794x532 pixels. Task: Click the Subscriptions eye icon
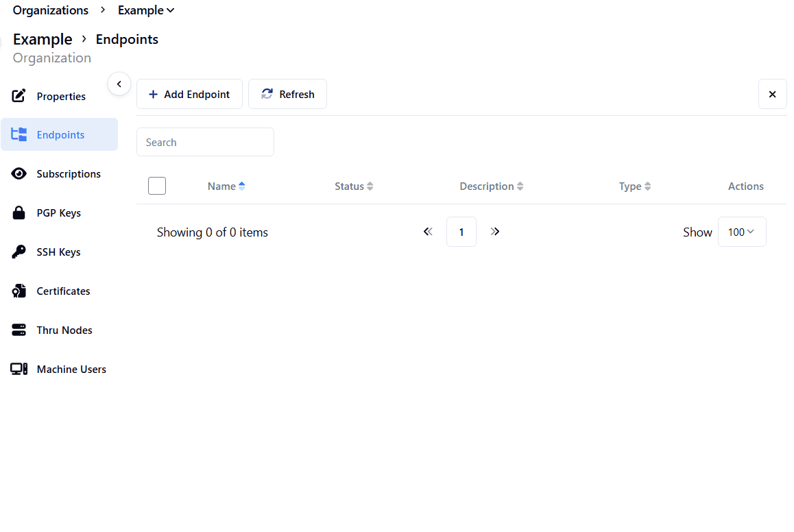[19, 174]
